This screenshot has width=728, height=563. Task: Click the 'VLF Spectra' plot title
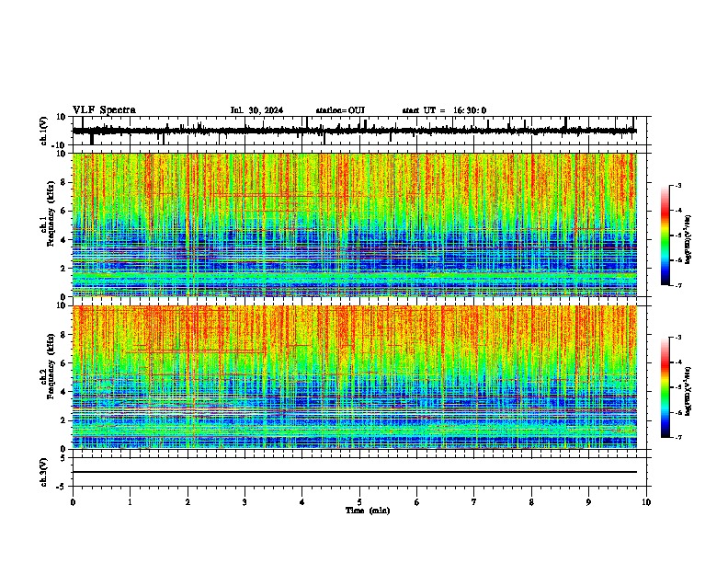[104, 110]
